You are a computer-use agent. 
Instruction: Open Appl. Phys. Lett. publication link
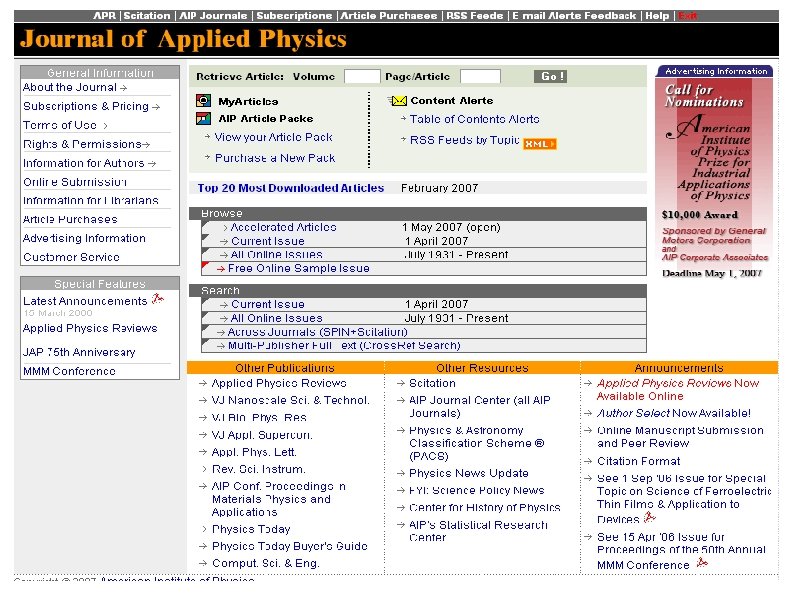(254, 452)
